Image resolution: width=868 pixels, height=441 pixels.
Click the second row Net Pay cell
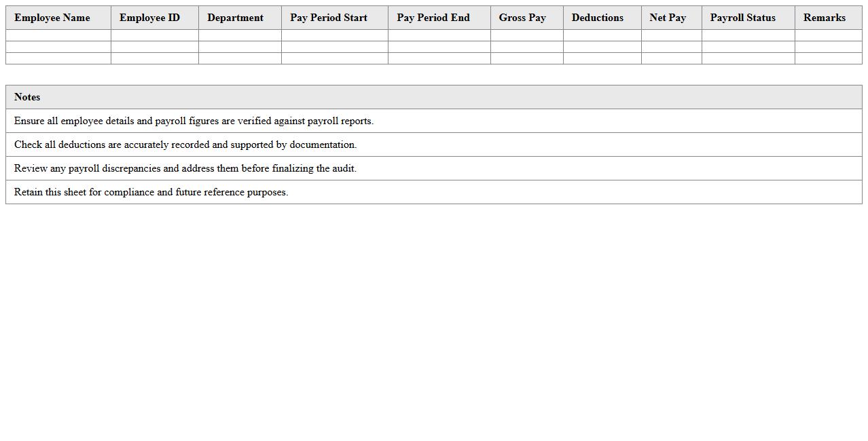(x=671, y=47)
